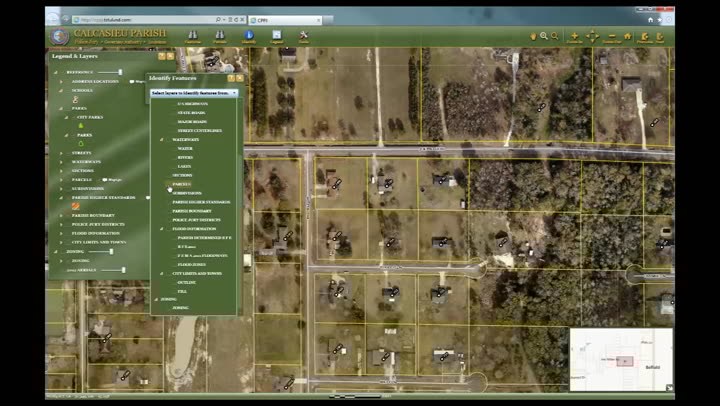This screenshot has width=720, height=406.
Task: Activate the blue Identify tool
Action: click(248, 35)
